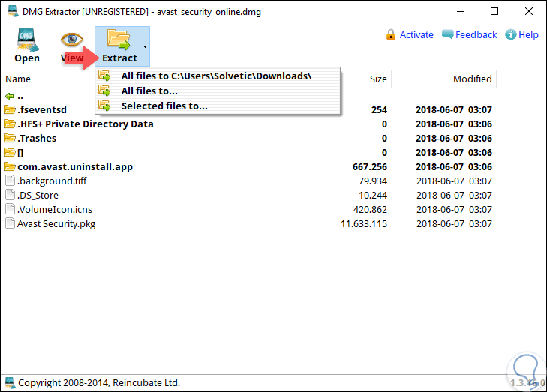Image resolution: width=547 pixels, height=392 pixels.
Task: Click the .background.tiff file icon
Action: click(10, 181)
